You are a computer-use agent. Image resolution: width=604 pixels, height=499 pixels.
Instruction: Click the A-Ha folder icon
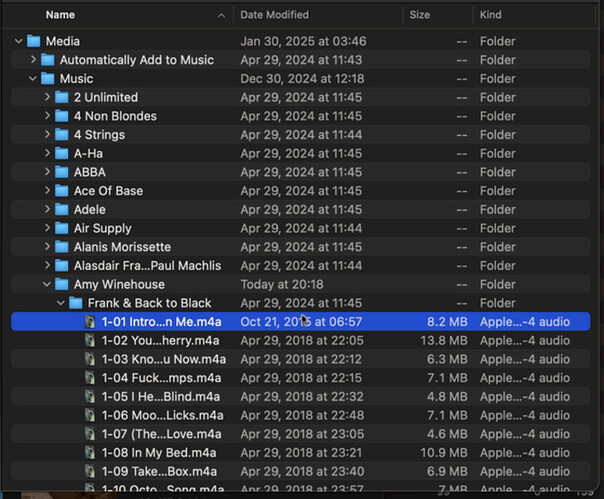point(62,153)
